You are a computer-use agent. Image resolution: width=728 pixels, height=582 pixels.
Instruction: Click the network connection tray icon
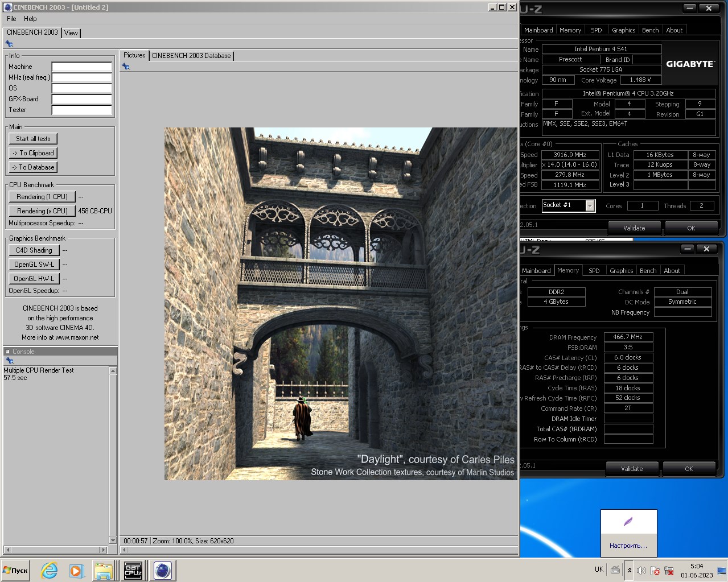[669, 571]
